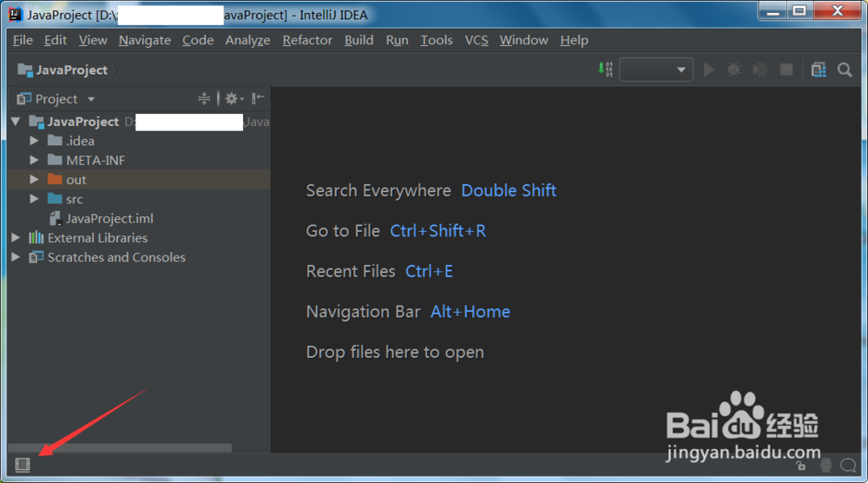The image size is (868, 483).
Task: Open the Project panel gear settings
Action: (x=233, y=98)
